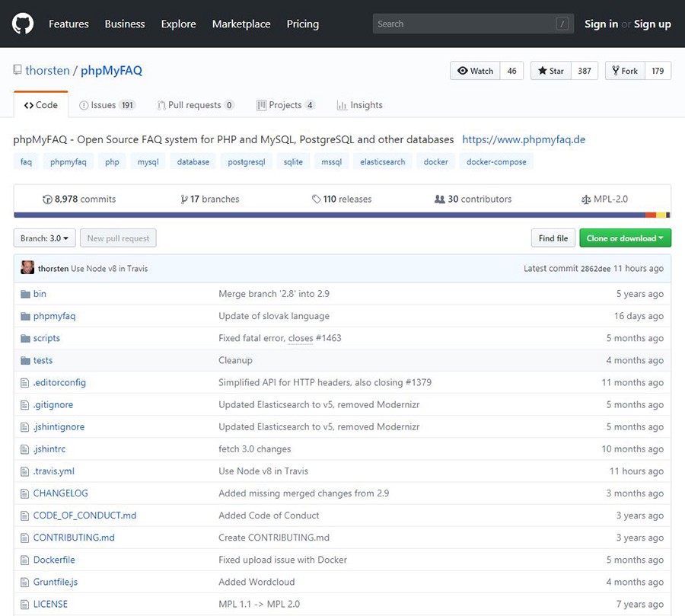
Task: Open Marketplace in the top navigation
Action: 241,24
